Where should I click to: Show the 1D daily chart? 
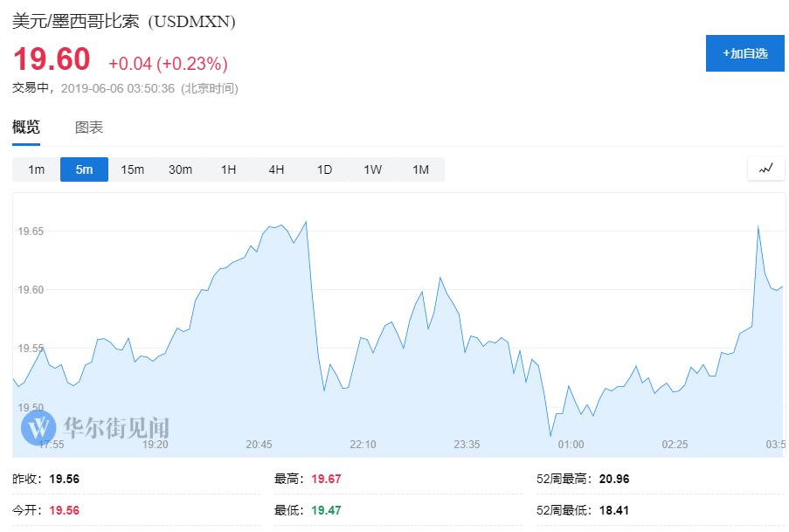point(324,169)
